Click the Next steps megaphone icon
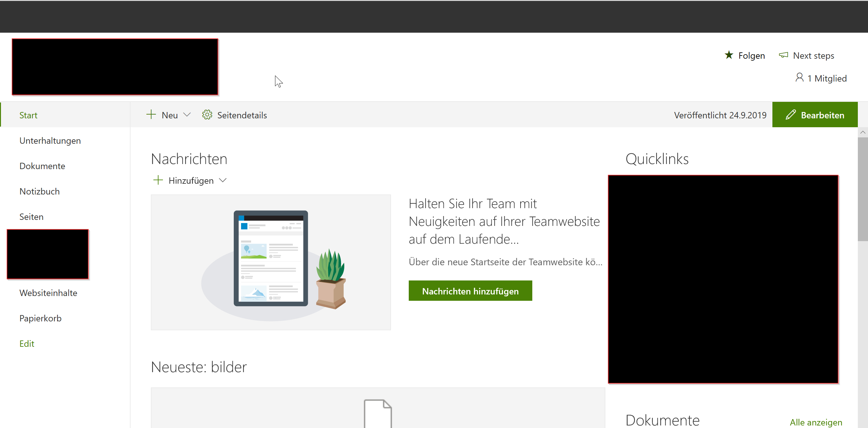The width and height of the screenshot is (868, 428). click(784, 55)
